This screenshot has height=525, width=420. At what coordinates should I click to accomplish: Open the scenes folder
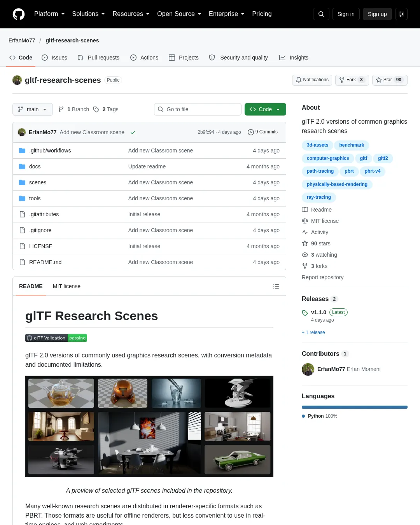[x=38, y=182]
